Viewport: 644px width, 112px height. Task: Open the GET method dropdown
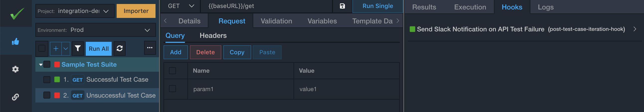click(180, 6)
